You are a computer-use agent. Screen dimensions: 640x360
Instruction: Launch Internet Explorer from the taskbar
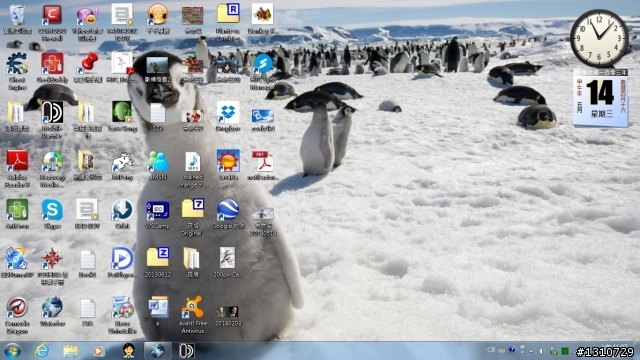point(42,351)
